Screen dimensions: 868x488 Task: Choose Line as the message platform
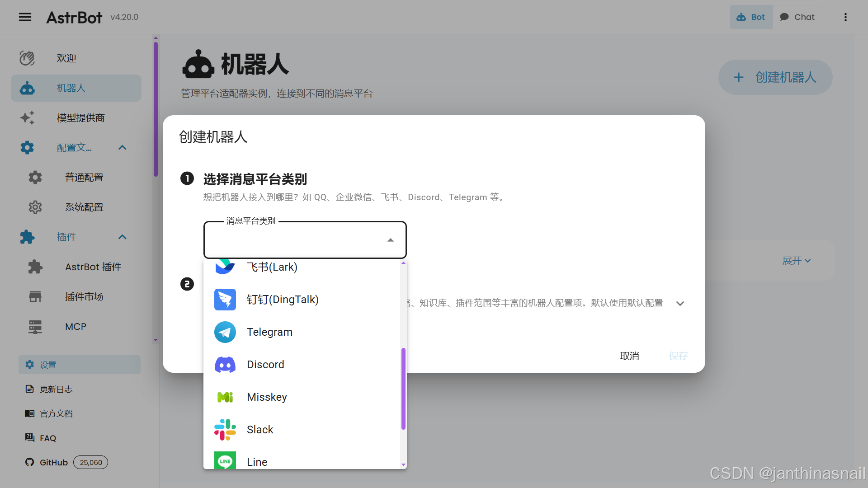(302, 458)
